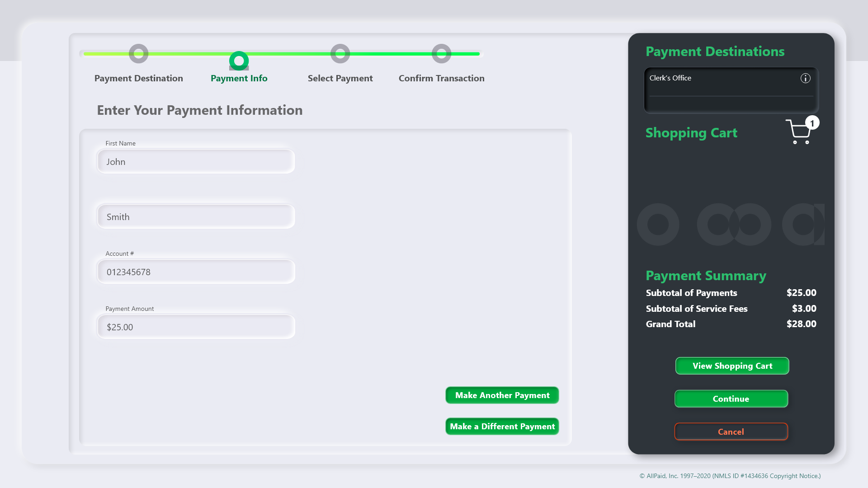Click the Enter Your Payment Information heading

pos(199,110)
